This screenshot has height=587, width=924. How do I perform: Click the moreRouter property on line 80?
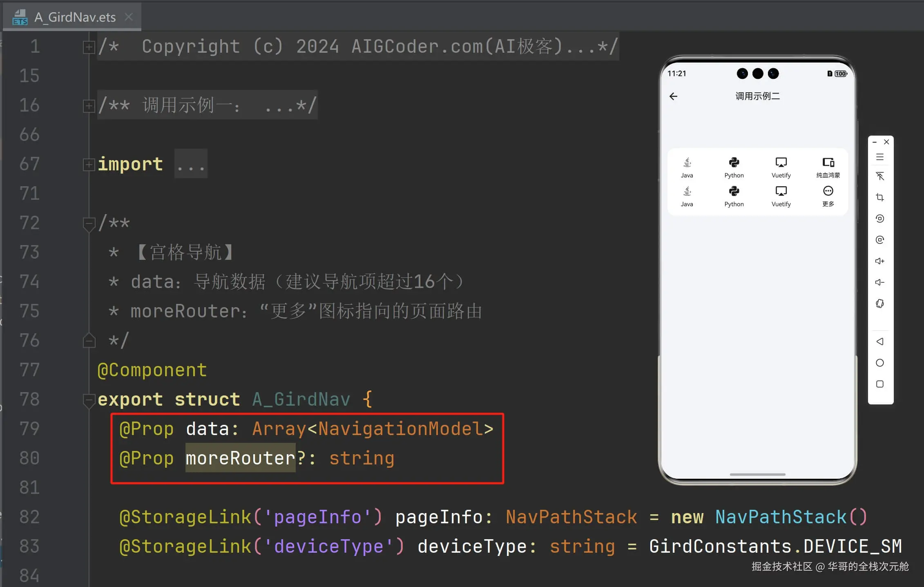[240, 458]
